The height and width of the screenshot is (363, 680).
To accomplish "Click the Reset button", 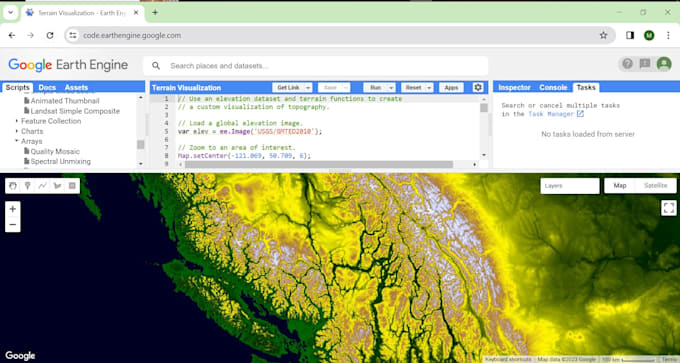I will pos(413,88).
